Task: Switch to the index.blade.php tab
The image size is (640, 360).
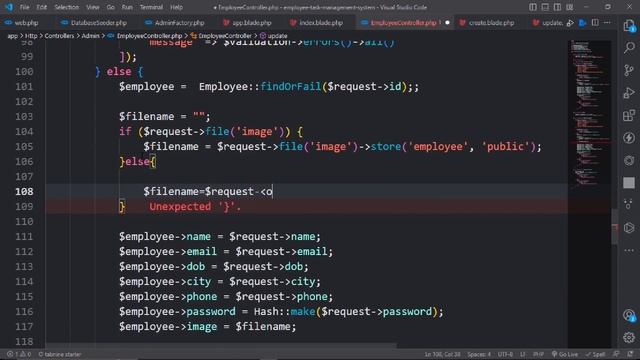Action: click(x=317, y=23)
